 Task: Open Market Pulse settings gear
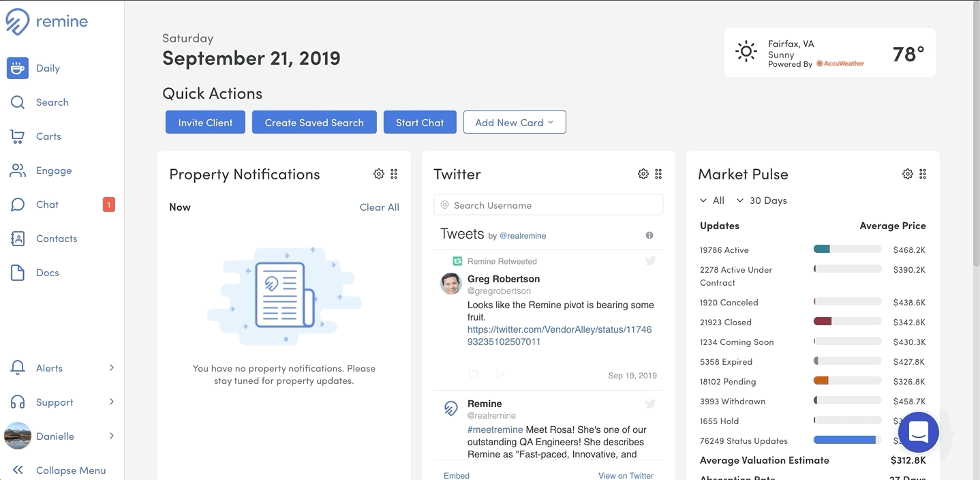coord(908,174)
